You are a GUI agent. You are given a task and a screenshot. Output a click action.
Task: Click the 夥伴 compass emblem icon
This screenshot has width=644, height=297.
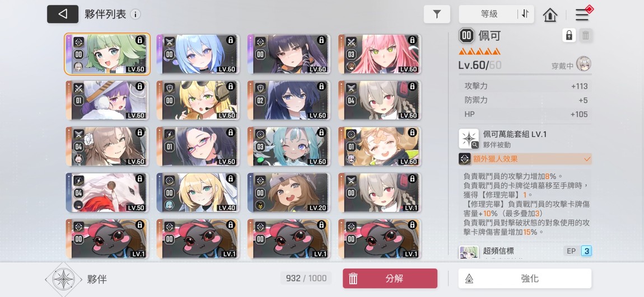(x=63, y=279)
